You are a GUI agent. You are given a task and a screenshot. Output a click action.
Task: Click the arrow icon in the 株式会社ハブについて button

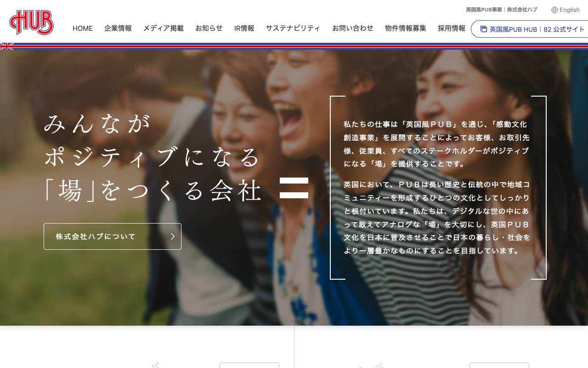click(x=173, y=236)
